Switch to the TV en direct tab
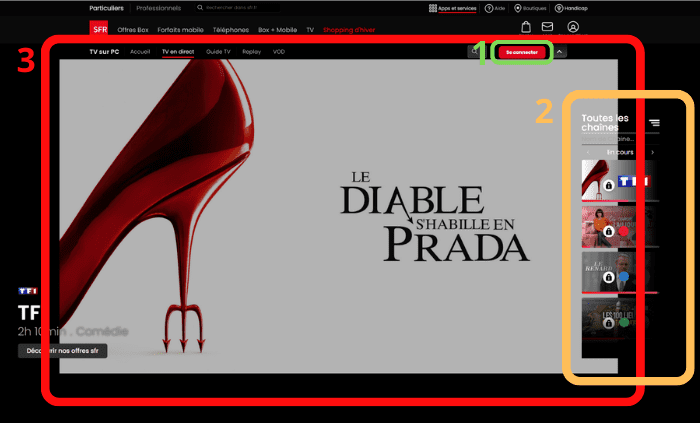This screenshot has height=423, width=700. coord(178,52)
